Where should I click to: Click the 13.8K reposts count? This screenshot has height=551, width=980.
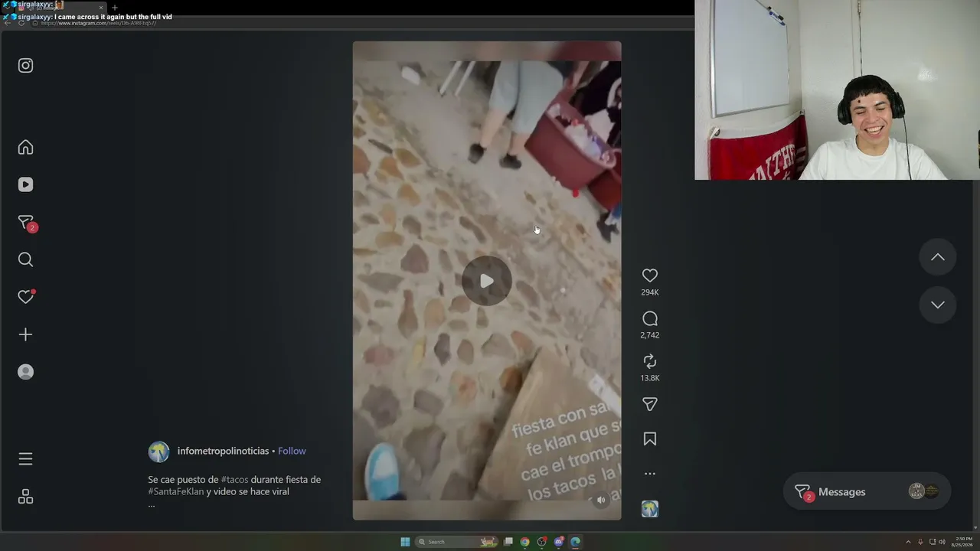point(650,378)
